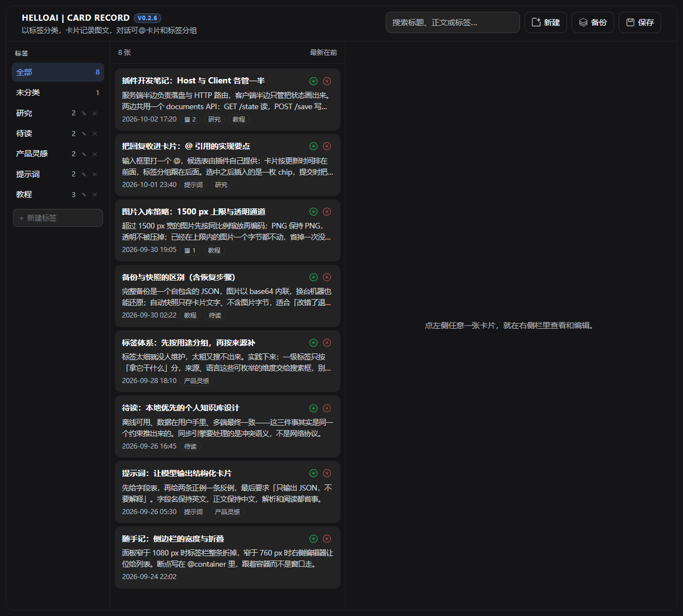Remove the 待读 tag with its X icon
Screen dimensions: 683x616
[95, 133]
